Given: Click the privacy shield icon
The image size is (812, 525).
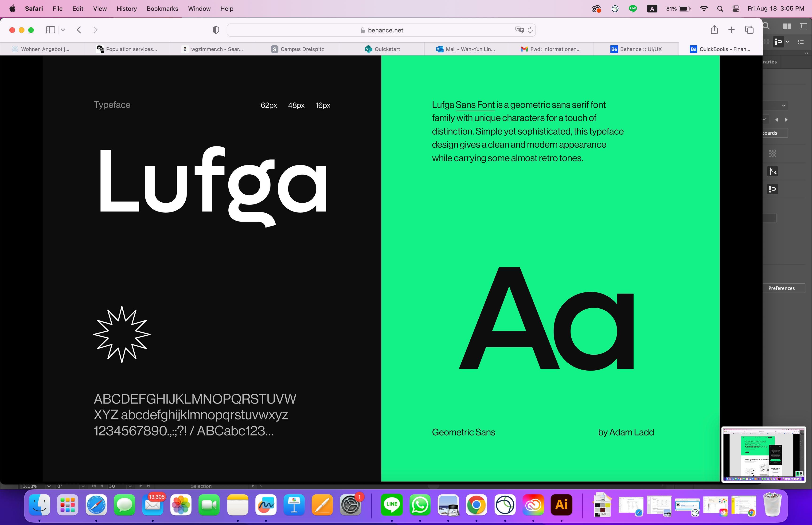Looking at the screenshot, I should coord(215,30).
